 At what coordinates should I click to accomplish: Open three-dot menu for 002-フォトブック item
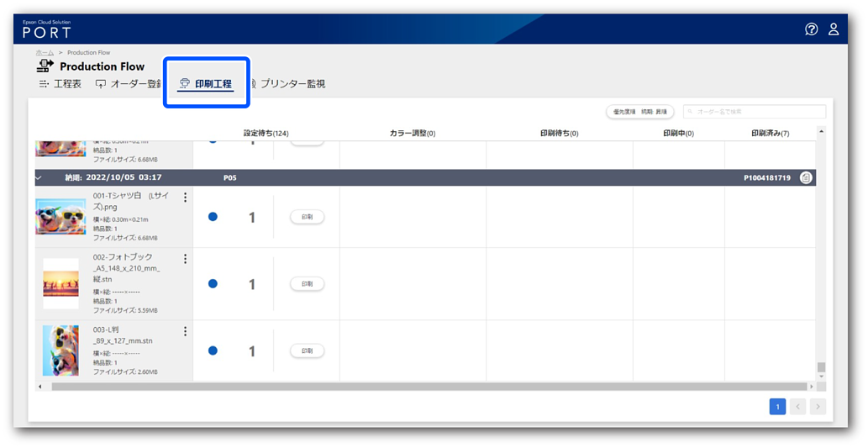(185, 259)
